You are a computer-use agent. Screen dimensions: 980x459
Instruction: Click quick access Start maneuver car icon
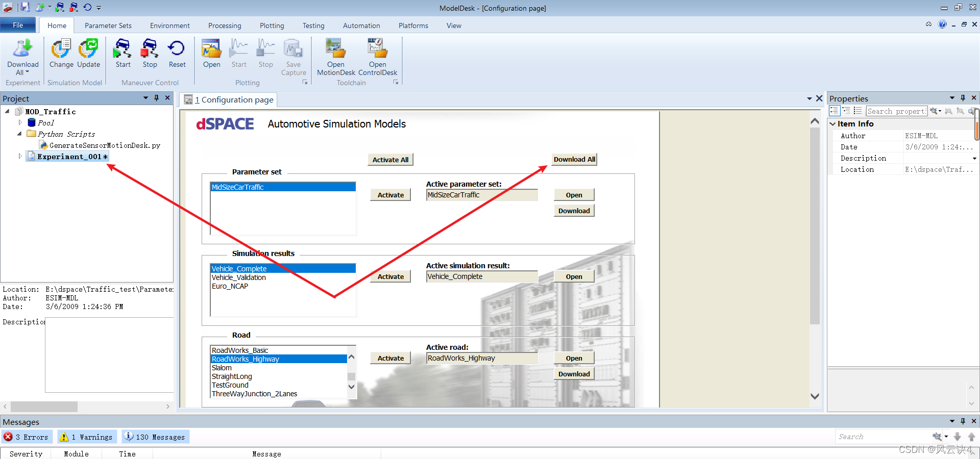60,7
